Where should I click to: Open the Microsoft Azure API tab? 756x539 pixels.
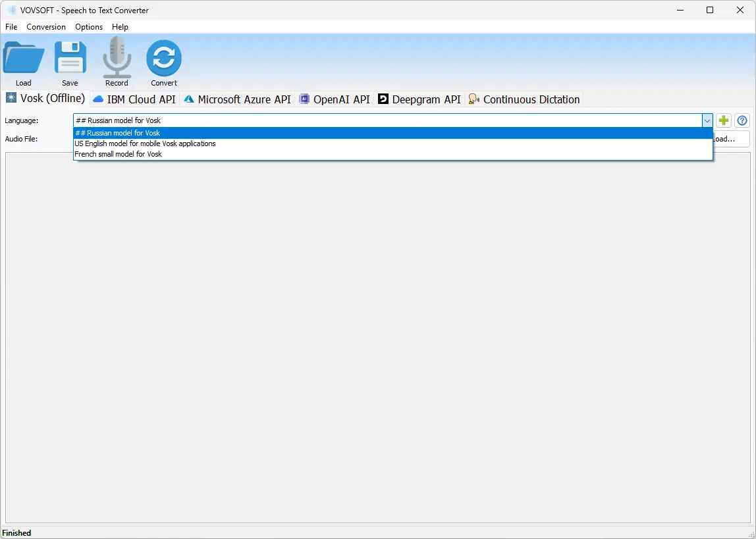(237, 99)
